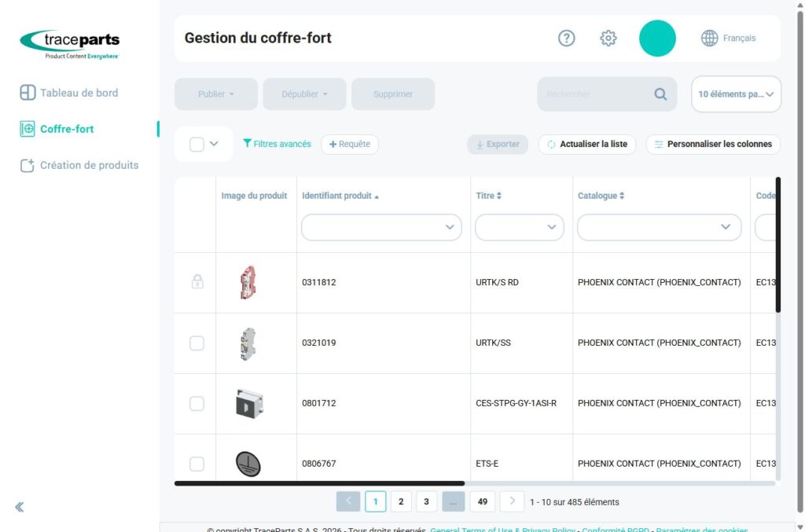The image size is (805, 532).
Task: Open the 10 éléments per page dropdown
Action: click(736, 94)
